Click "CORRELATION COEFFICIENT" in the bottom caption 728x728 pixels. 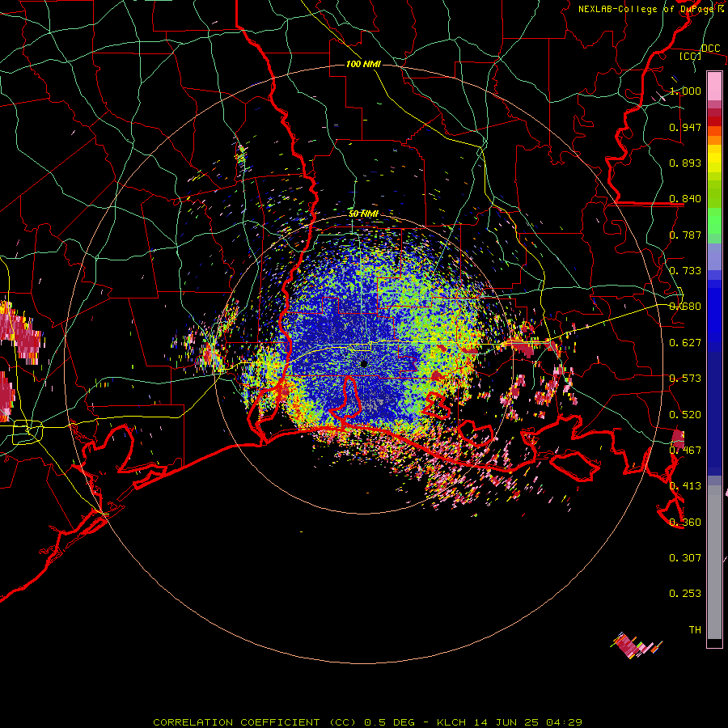pos(236,722)
